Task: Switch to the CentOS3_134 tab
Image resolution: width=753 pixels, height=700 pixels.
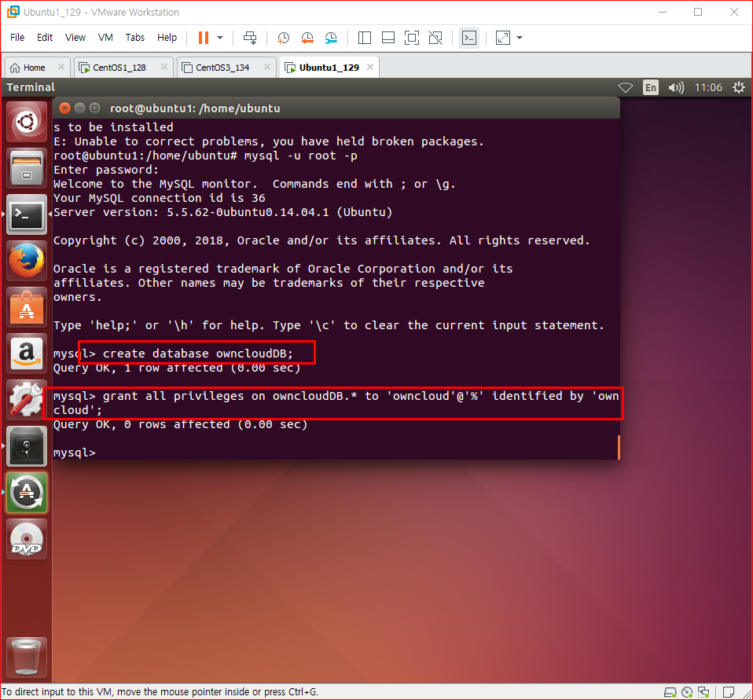Action: (222, 68)
